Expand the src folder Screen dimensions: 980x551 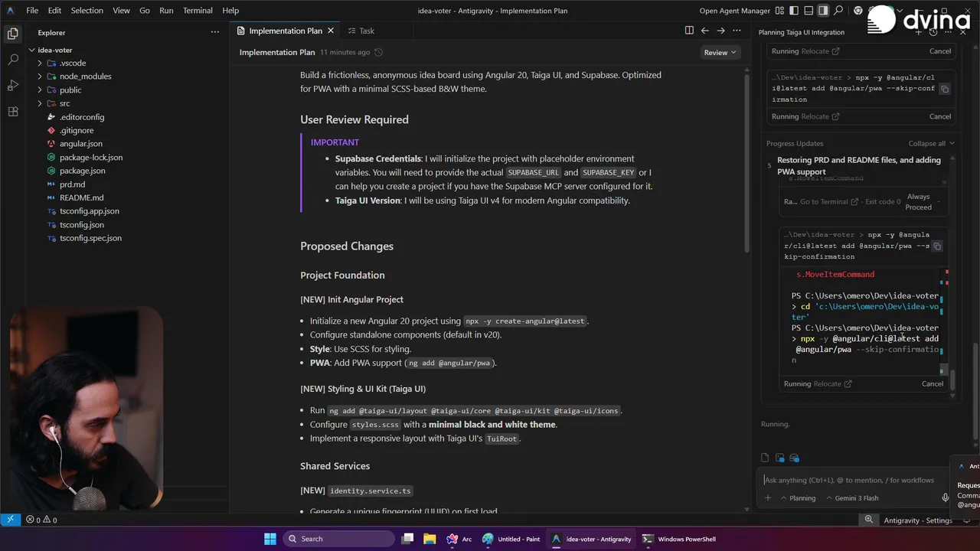coord(64,103)
